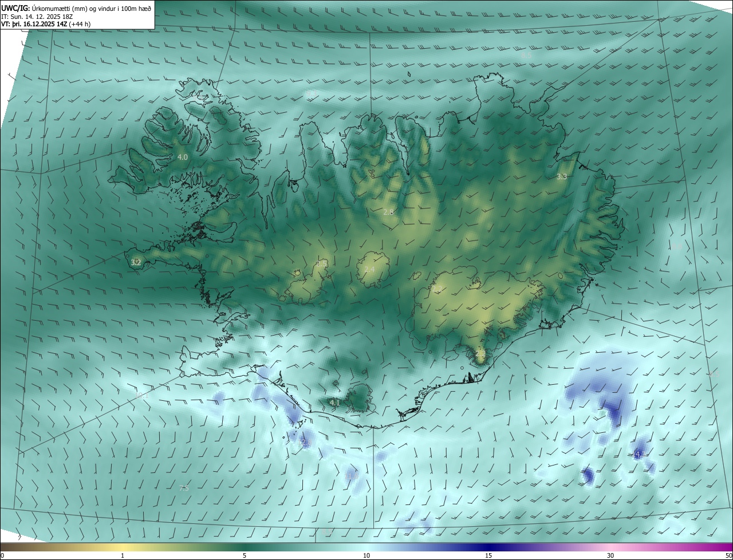Click the 1 tick on the color scale
This screenshot has height=560, width=733.
point(123,555)
